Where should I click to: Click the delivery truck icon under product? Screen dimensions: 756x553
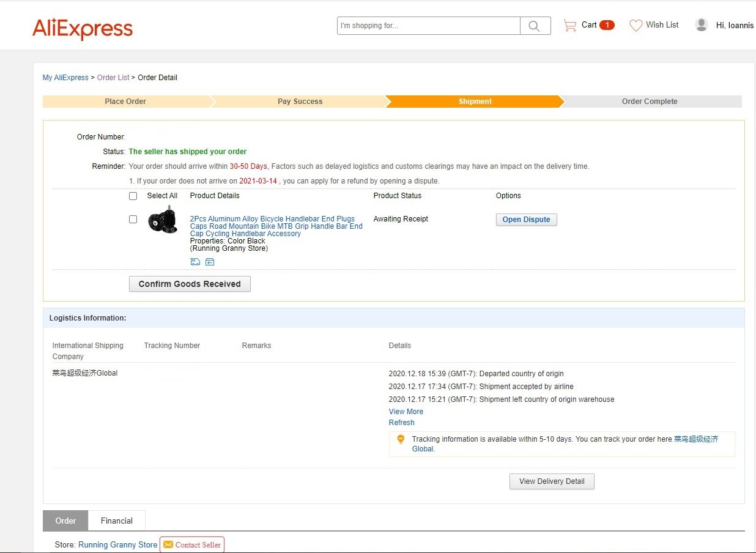click(x=195, y=262)
